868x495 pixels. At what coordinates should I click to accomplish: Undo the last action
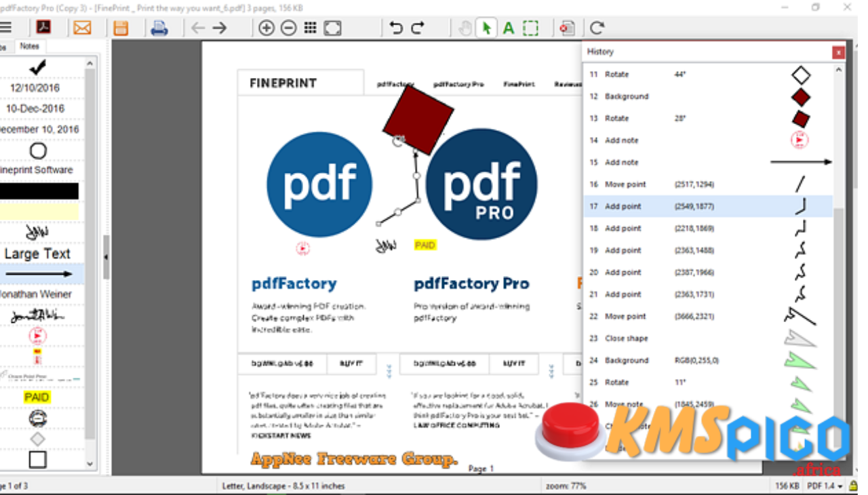[396, 28]
